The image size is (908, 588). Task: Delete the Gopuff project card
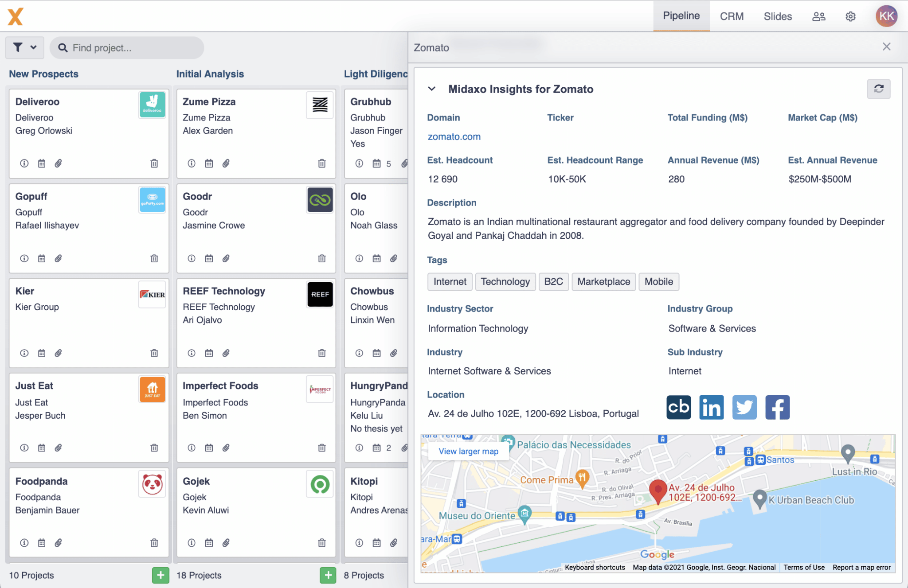click(154, 258)
